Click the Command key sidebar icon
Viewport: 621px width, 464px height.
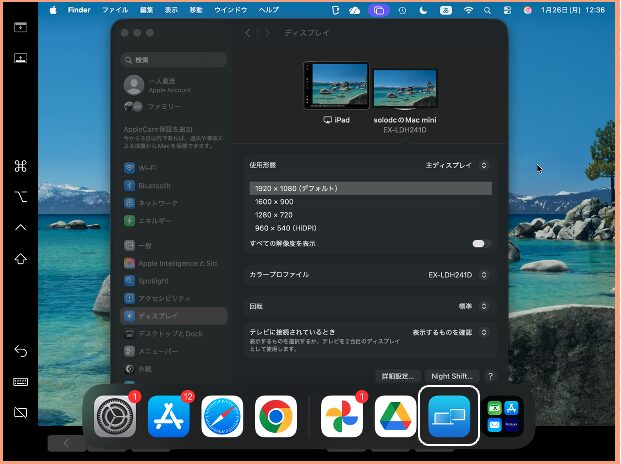(20, 166)
